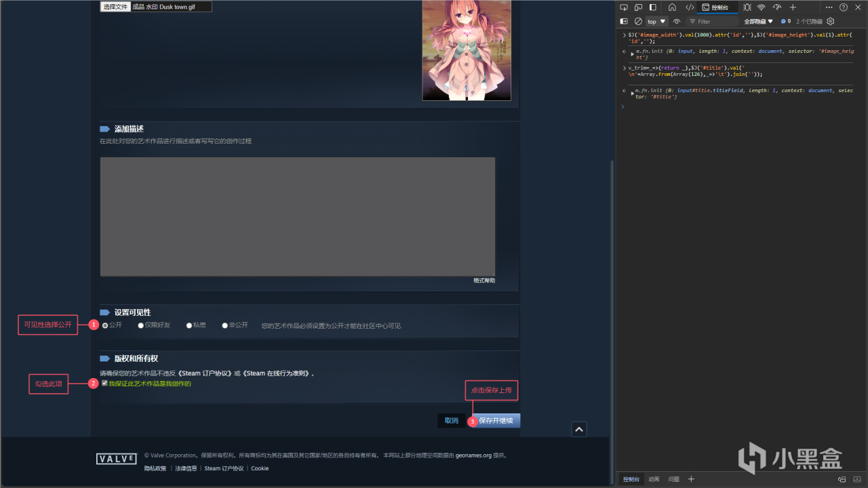This screenshot has height=488, width=868.
Task: Open the Cookie footer link
Action: (260, 468)
